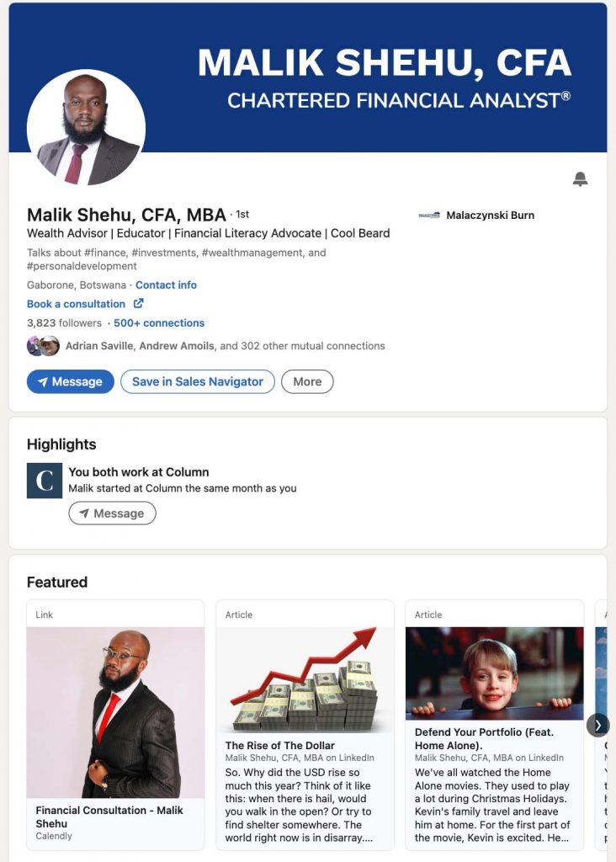
Task: Open Malik Shehu's circular profile photo
Action: (86, 129)
